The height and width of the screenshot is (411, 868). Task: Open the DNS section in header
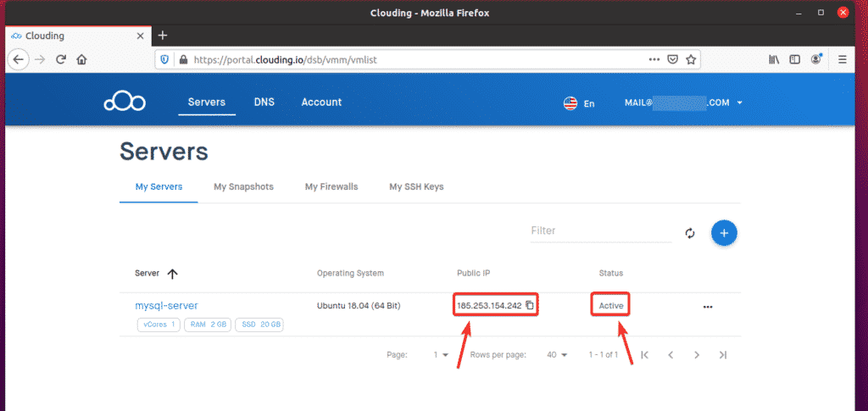click(x=264, y=103)
